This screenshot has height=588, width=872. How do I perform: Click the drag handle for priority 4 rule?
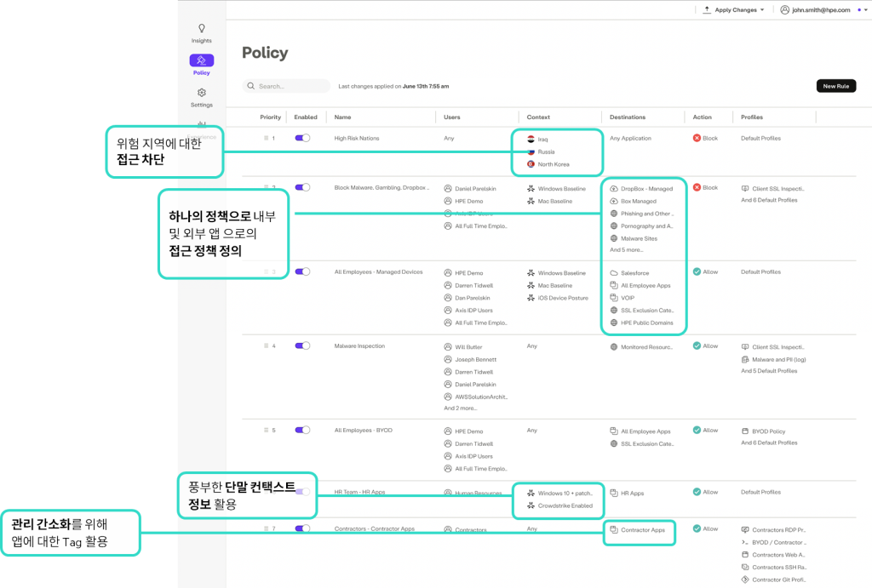(266, 346)
